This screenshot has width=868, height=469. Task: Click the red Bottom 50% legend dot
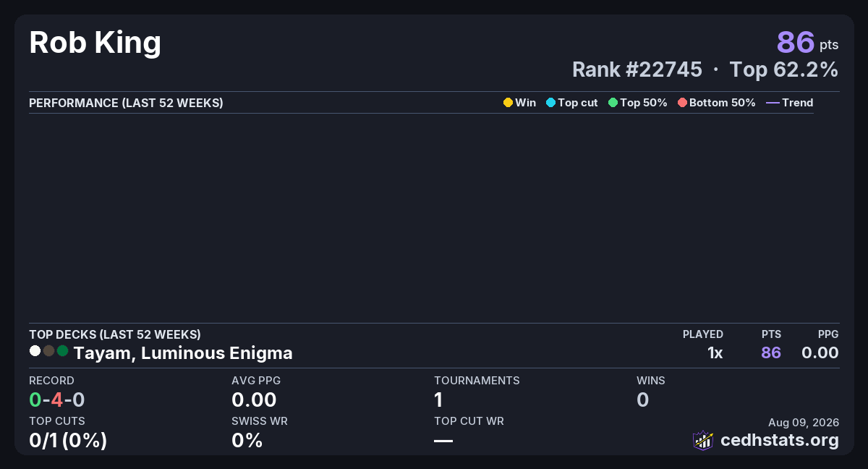(x=682, y=103)
